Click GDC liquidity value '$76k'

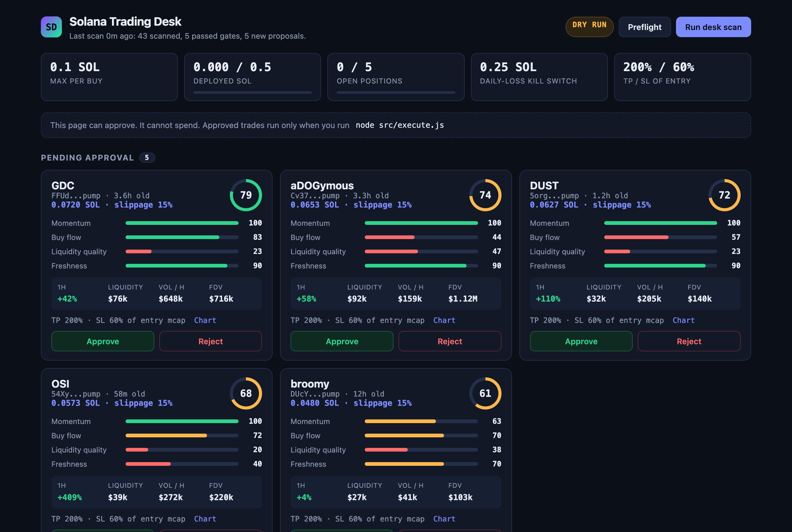pyautogui.click(x=118, y=298)
